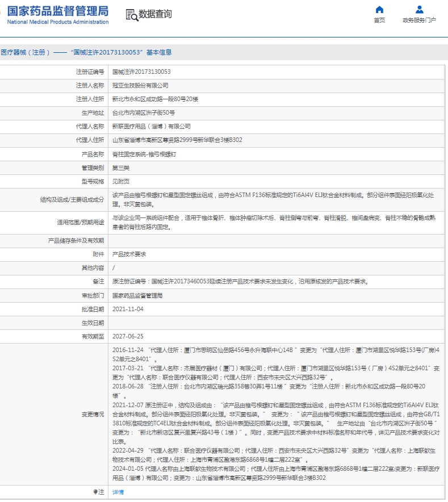This screenshot has height=502, width=448.
Task: Click the 批准日期 row label
Action: 93,309
